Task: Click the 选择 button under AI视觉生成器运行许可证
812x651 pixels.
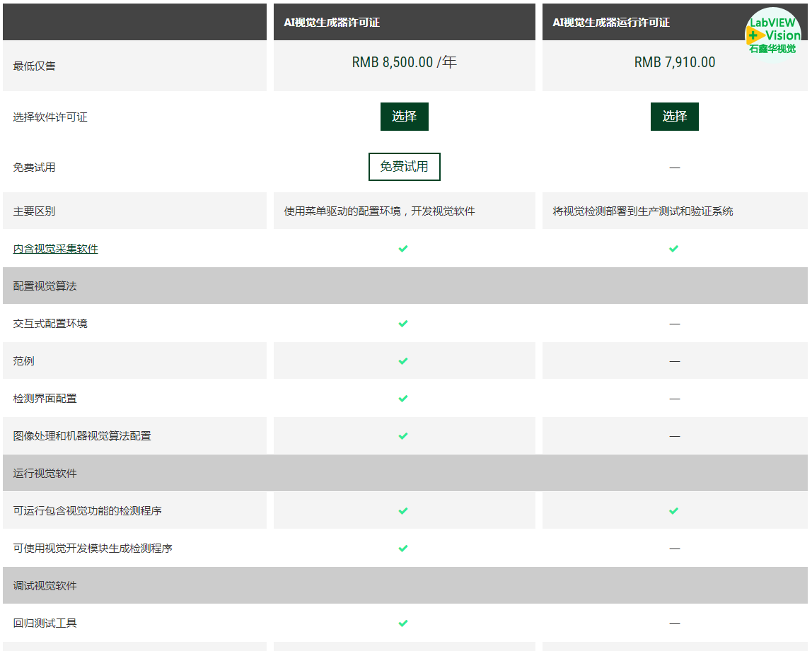Action: pos(674,117)
